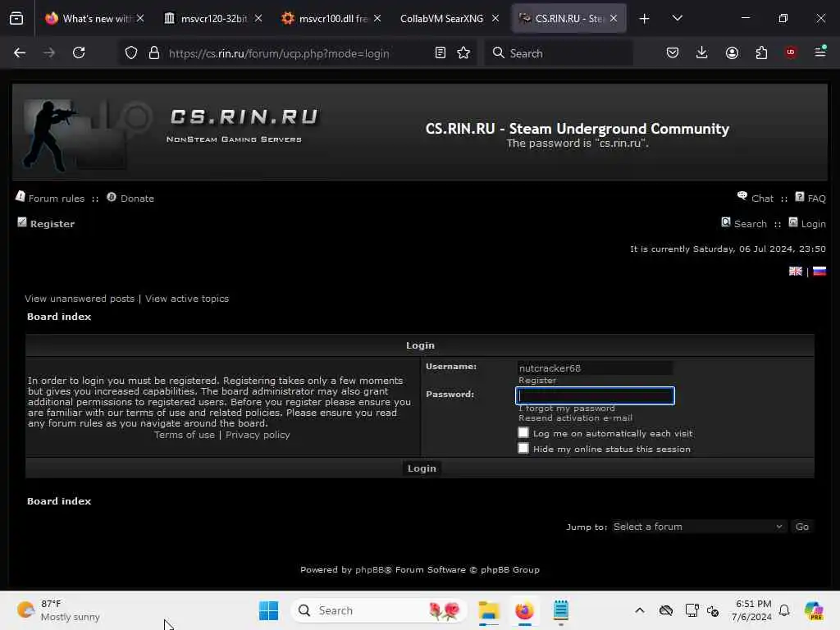840x630 pixels.
Task: Open the Windows Start menu
Action: (268, 610)
